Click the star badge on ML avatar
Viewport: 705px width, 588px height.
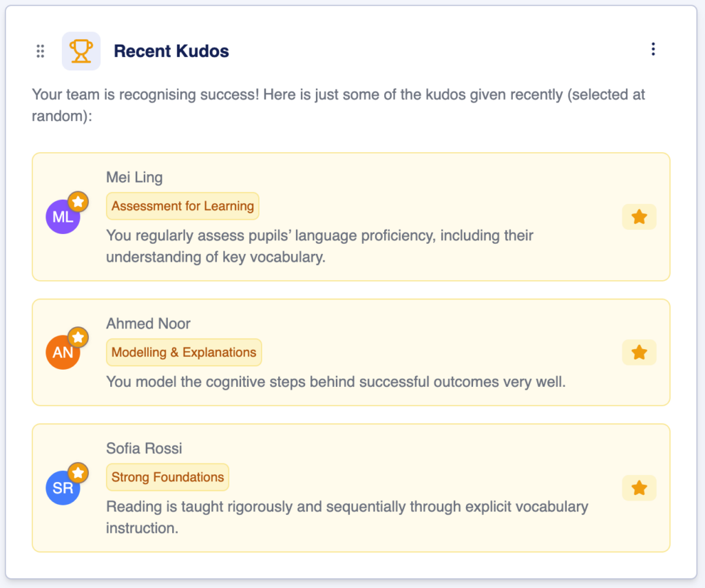[78, 202]
